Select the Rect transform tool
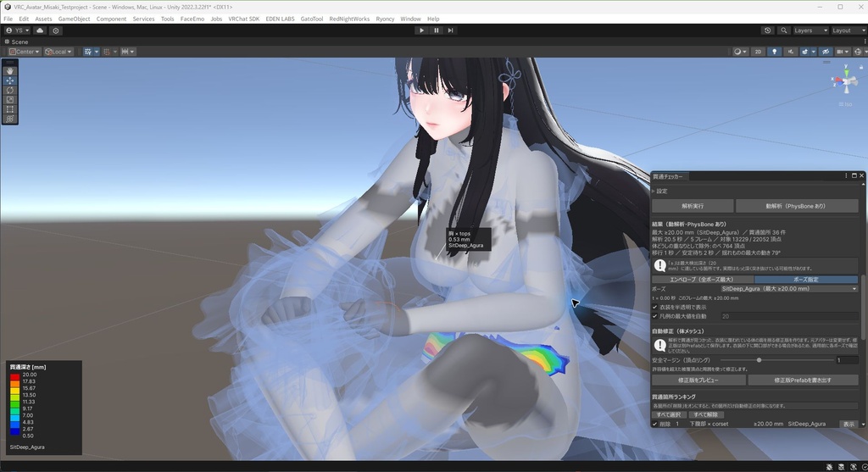This screenshot has width=868, height=472. (x=10, y=109)
